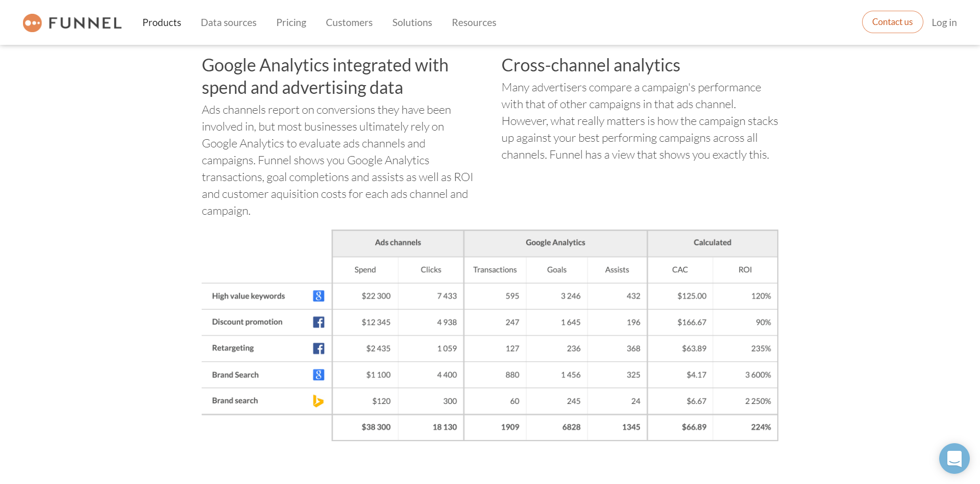The height and width of the screenshot is (484, 980).
Task: Click the FUNNEL wordmark text
Action: click(x=85, y=23)
